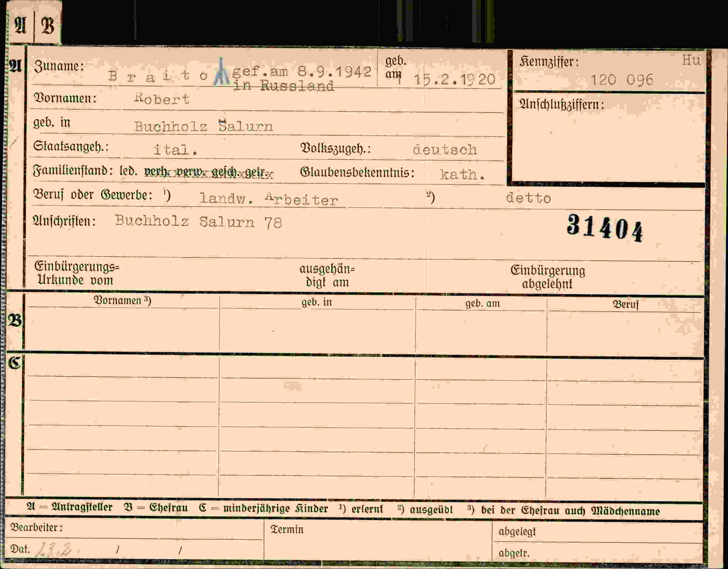Click 'ausgehändigt am' field label

[327, 276]
